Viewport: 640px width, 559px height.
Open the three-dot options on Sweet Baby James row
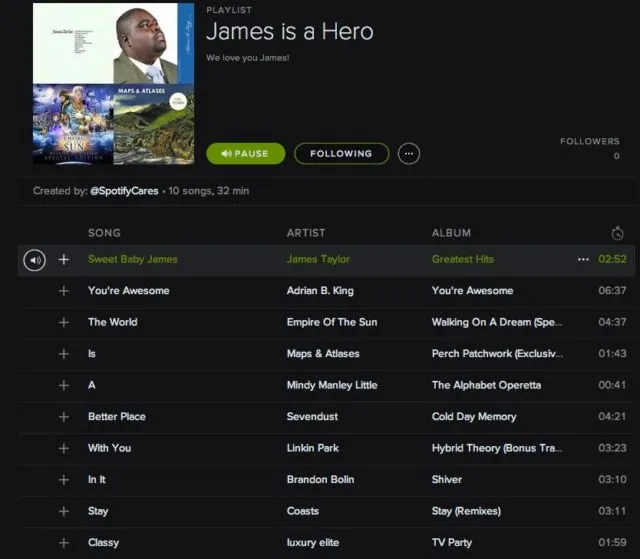pyautogui.click(x=583, y=260)
